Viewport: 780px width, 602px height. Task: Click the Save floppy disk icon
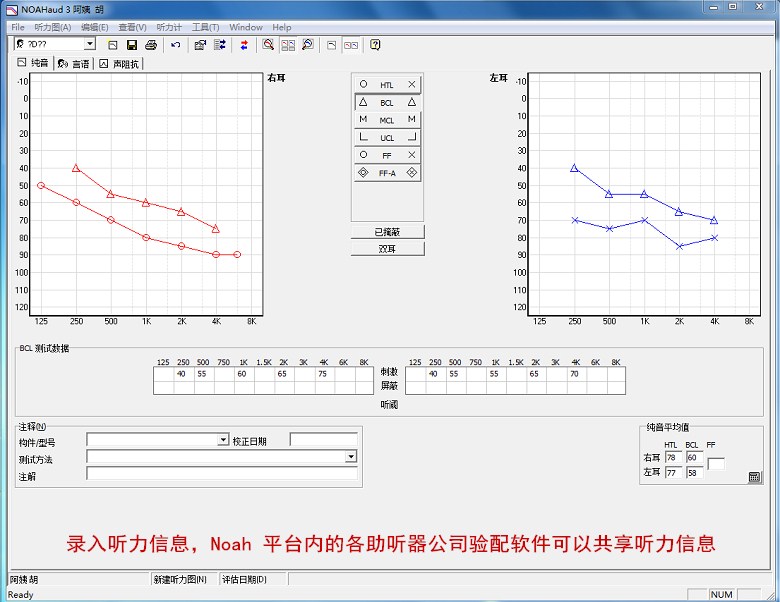click(131, 45)
